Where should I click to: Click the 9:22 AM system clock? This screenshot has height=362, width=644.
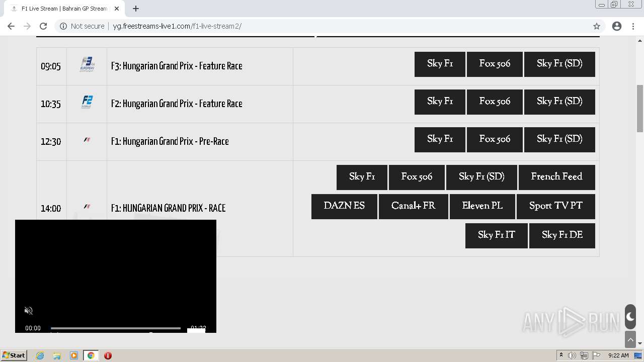pos(618,355)
